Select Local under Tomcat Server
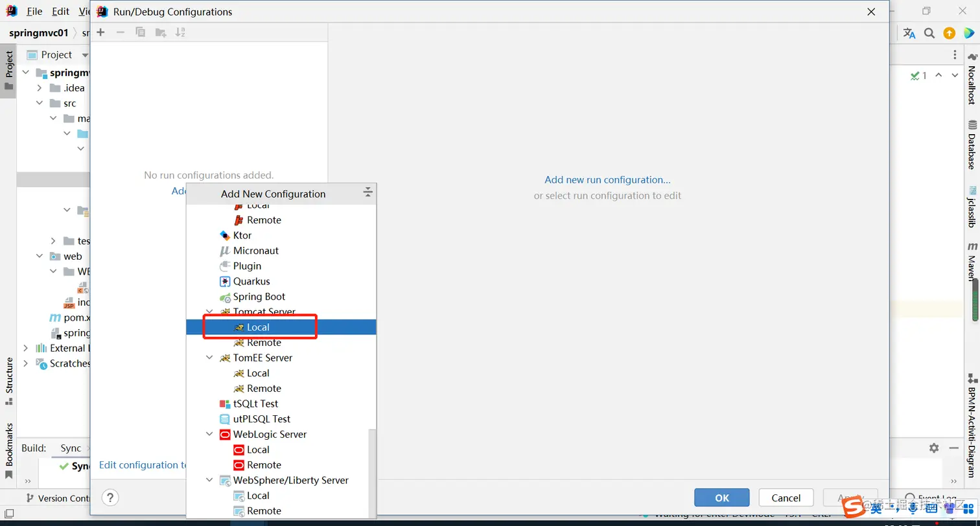Image resolution: width=980 pixels, height=526 pixels. 281,327
